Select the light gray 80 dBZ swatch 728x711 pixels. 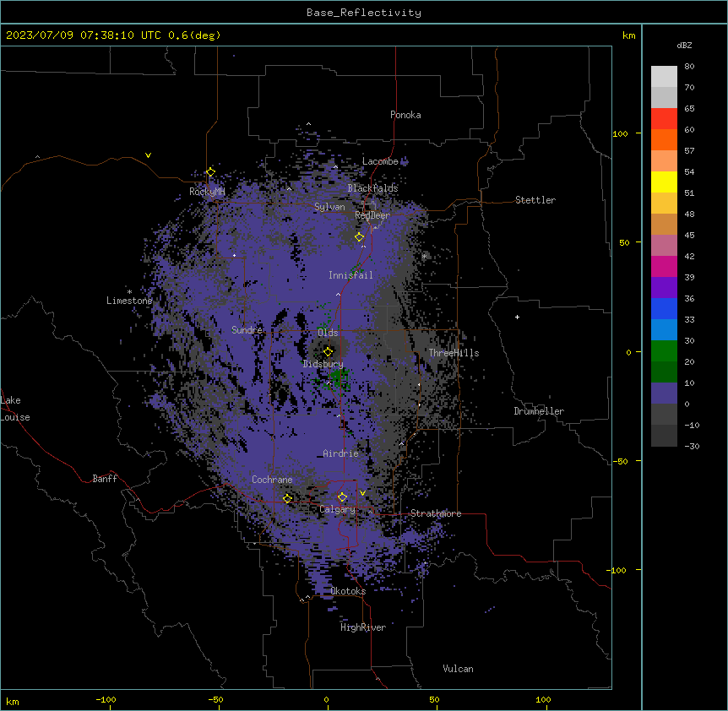(x=664, y=76)
